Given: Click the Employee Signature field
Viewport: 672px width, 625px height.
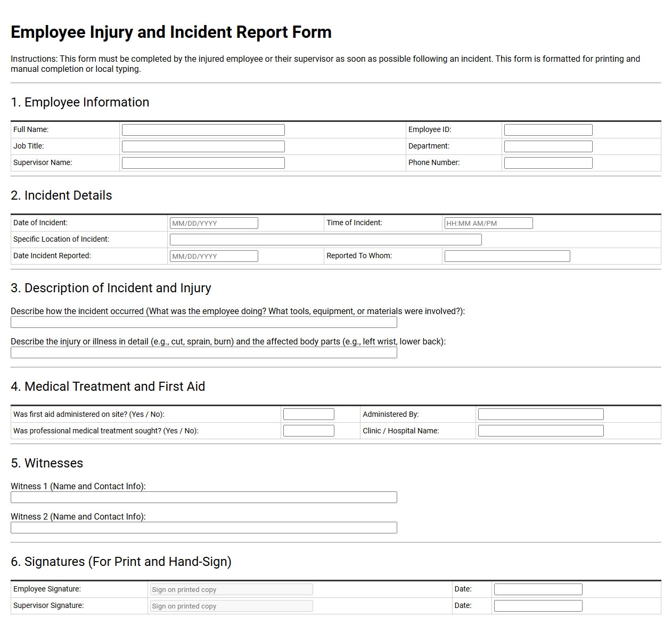Looking at the screenshot, I should (232, 589).
